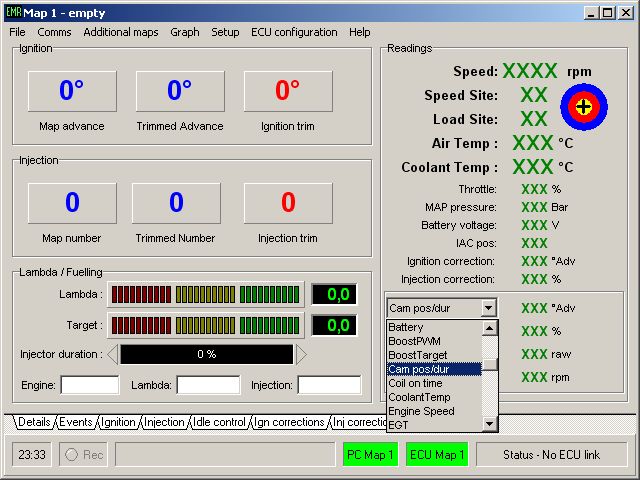Choose BoostTarget in the open list

coord(418,355)
